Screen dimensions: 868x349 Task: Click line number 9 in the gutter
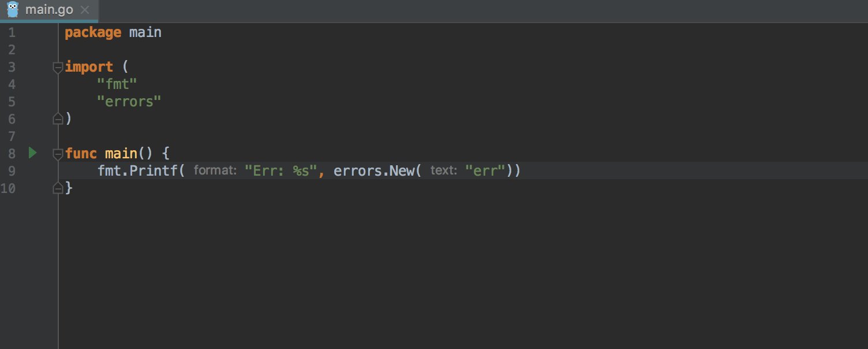pos(12,171)
